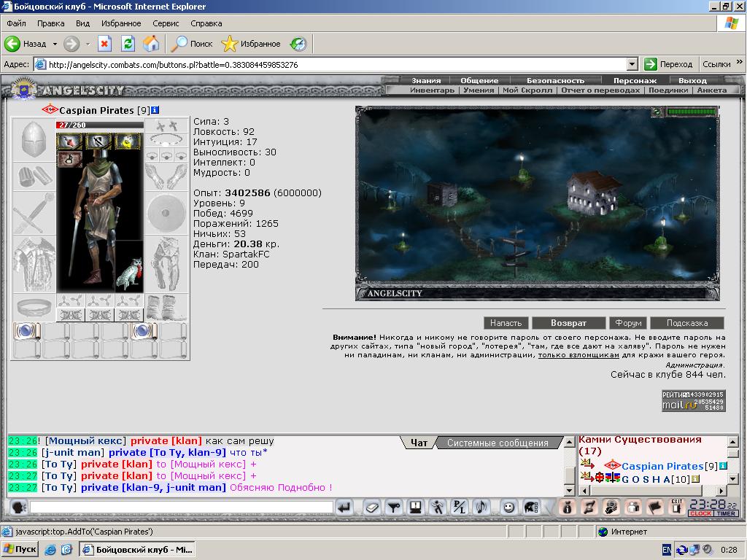Click the empty bracers equipment slot
The height and width of the screenshot is (560, 747).
tap(34, 176)
